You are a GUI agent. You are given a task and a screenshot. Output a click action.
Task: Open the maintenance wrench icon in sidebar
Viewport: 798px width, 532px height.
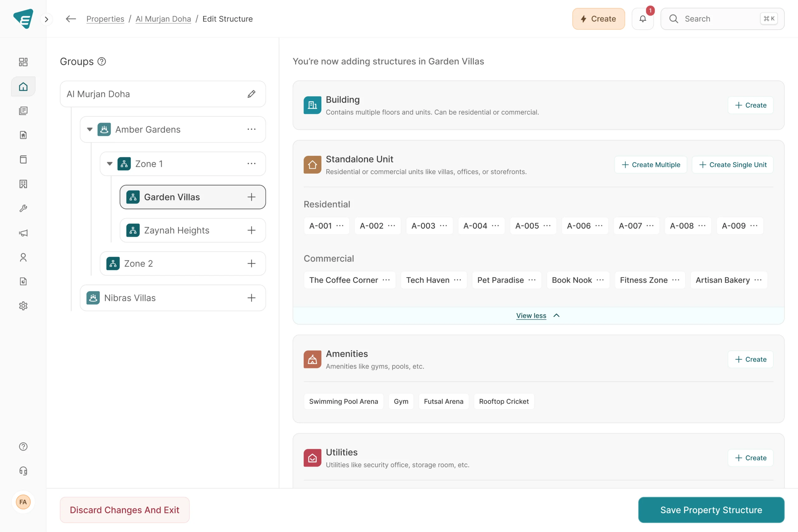pos(23,208)
